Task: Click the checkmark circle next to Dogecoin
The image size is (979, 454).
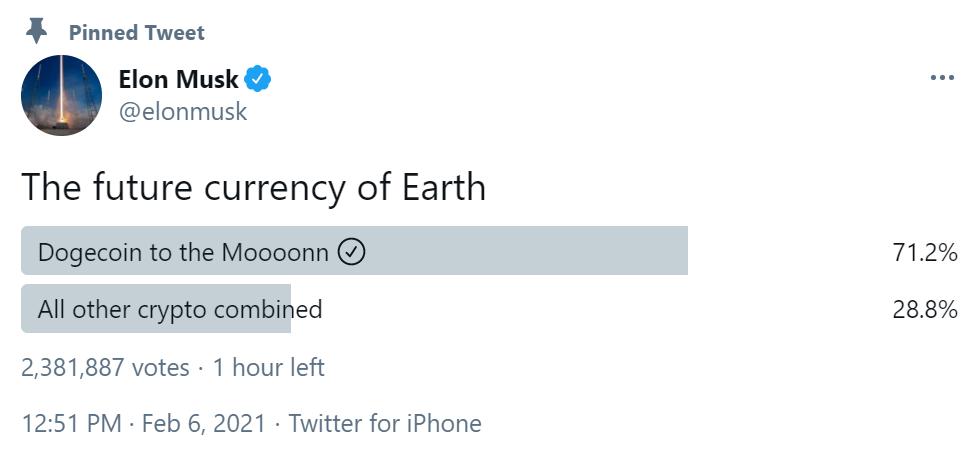Action: pyautogui.click(x=352, y=252)
